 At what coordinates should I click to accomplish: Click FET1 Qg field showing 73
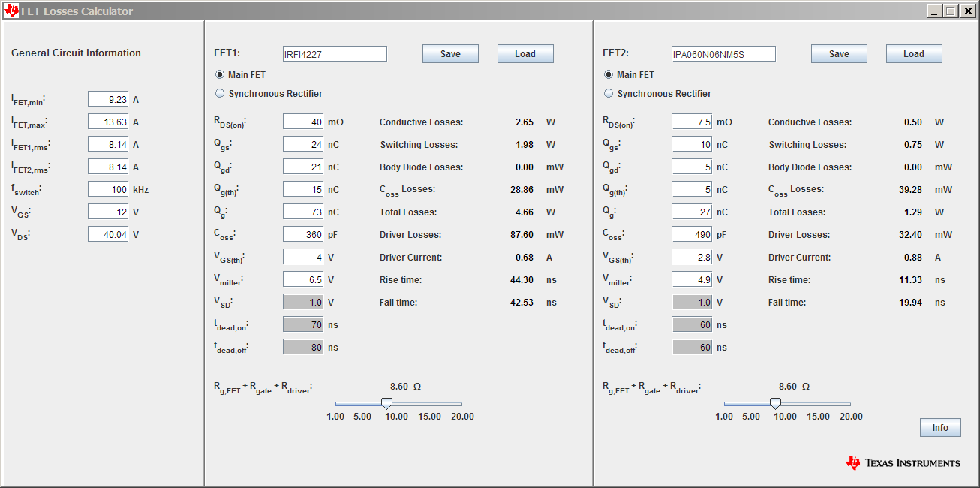[303, 212]
